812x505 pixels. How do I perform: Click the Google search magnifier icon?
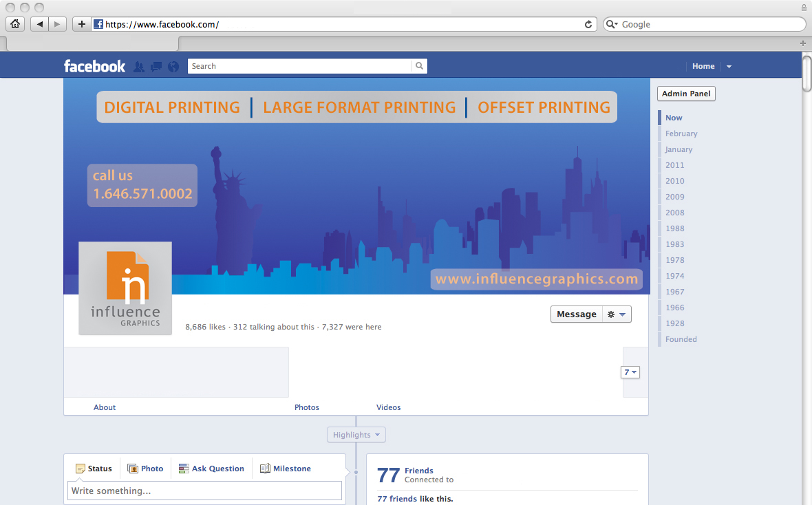point(612,24)
